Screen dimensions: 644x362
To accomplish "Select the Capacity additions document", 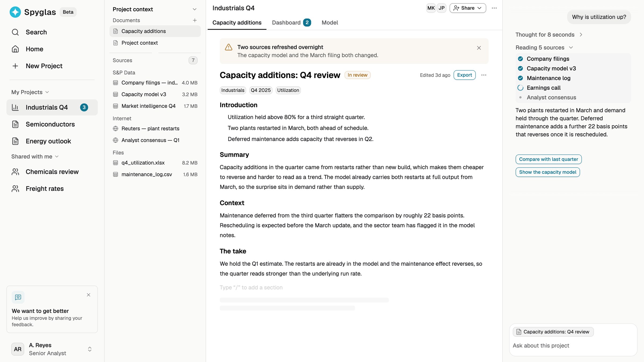I will tap(155, 31).
